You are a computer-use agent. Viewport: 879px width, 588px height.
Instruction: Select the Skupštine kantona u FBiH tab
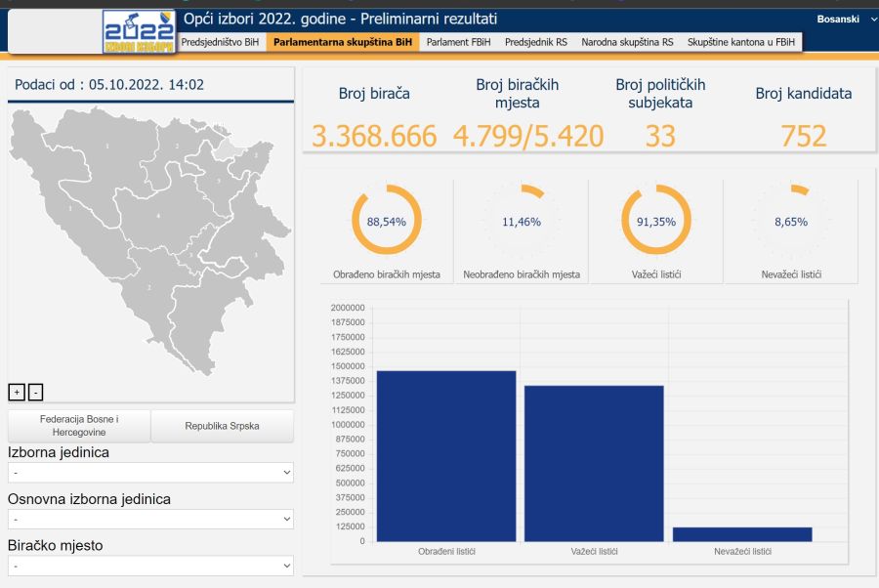[741, 42]
